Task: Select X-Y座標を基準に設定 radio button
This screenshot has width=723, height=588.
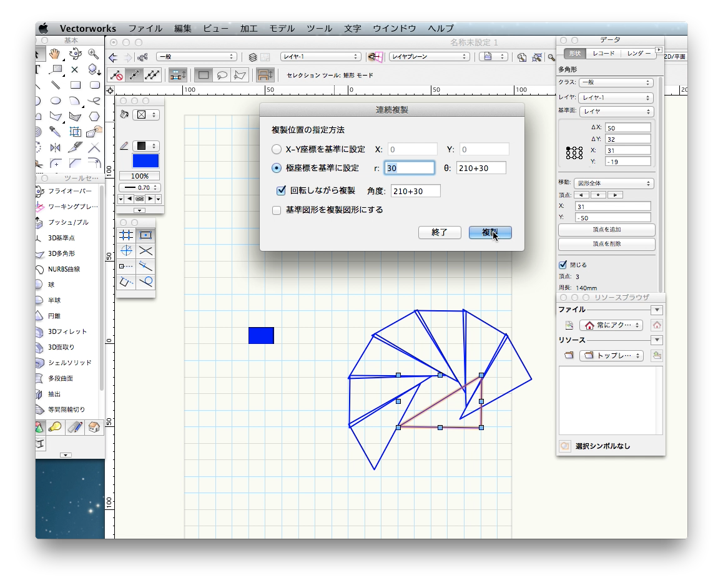Action: (276, 149)
